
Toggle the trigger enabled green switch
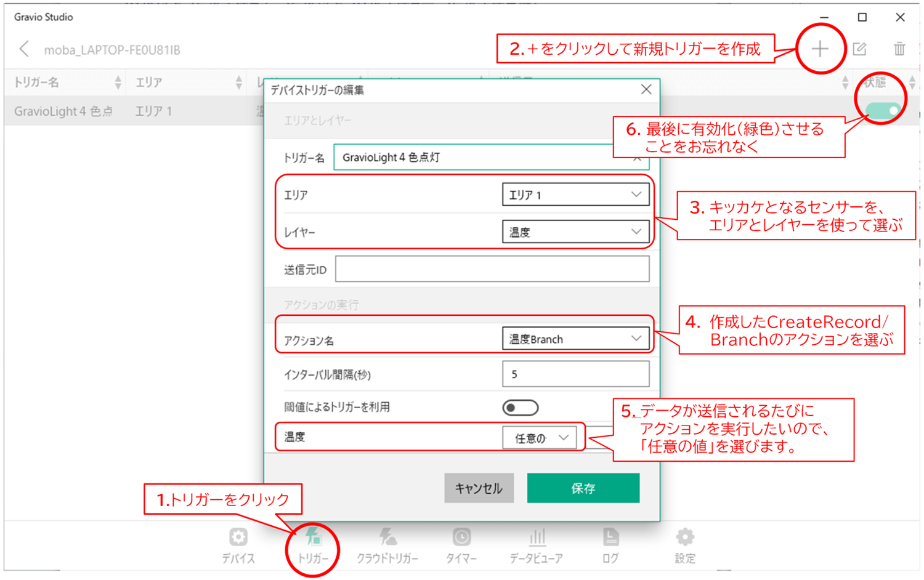pos(883,111)
